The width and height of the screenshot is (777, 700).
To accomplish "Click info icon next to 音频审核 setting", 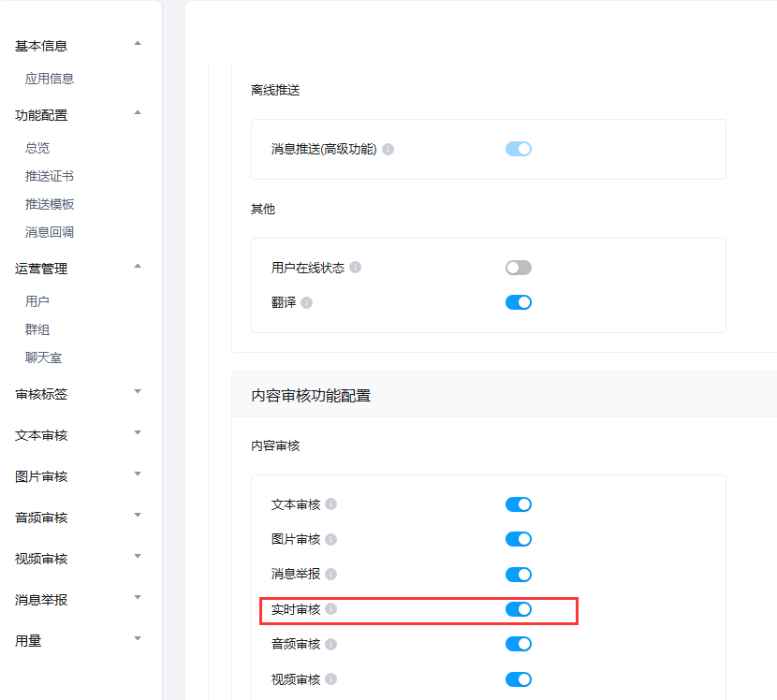I will (x=331, y=644).
